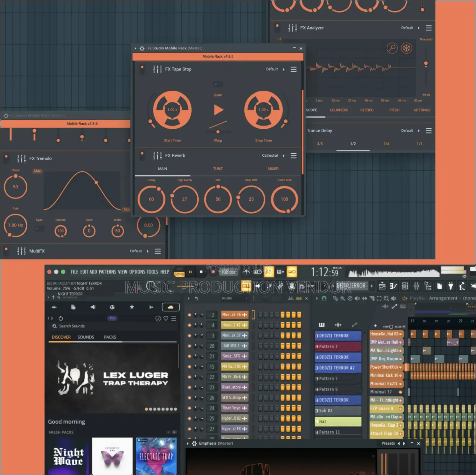The image size is (476, 475).
Task: Click the transport stop button
Action: 201,272
